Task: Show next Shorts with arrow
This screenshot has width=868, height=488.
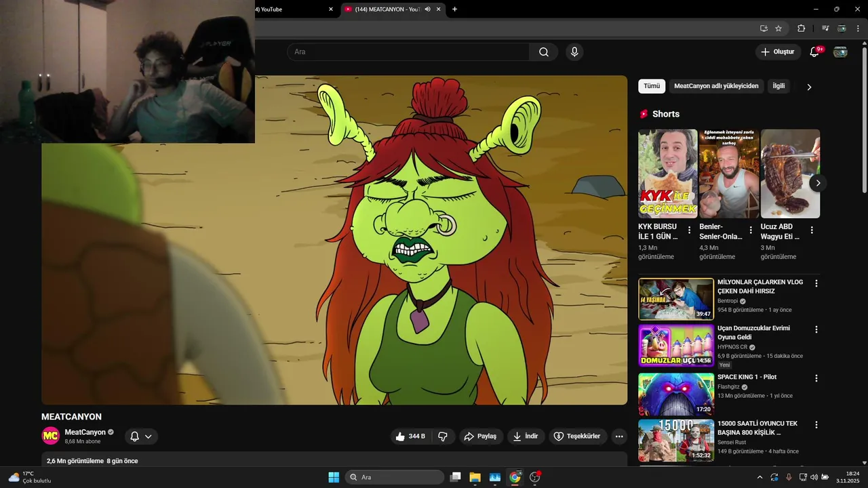Action: coord(818,183)
